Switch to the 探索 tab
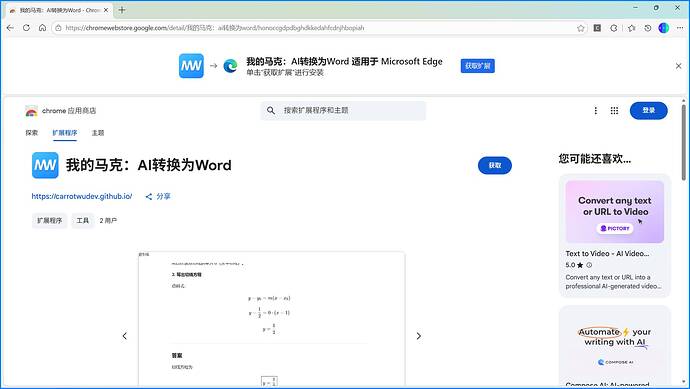Image resolution: width=690 pixels, height=389 pixels. coord(32,133)
